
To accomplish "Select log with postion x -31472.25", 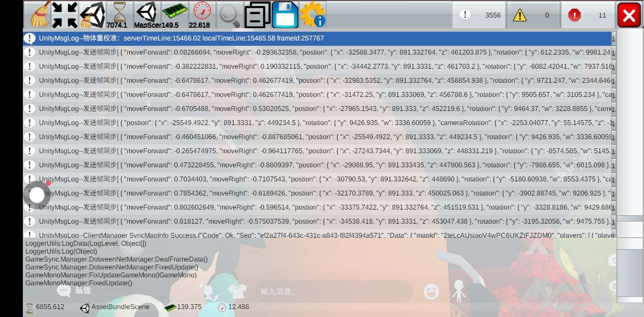I will [317, 95].
